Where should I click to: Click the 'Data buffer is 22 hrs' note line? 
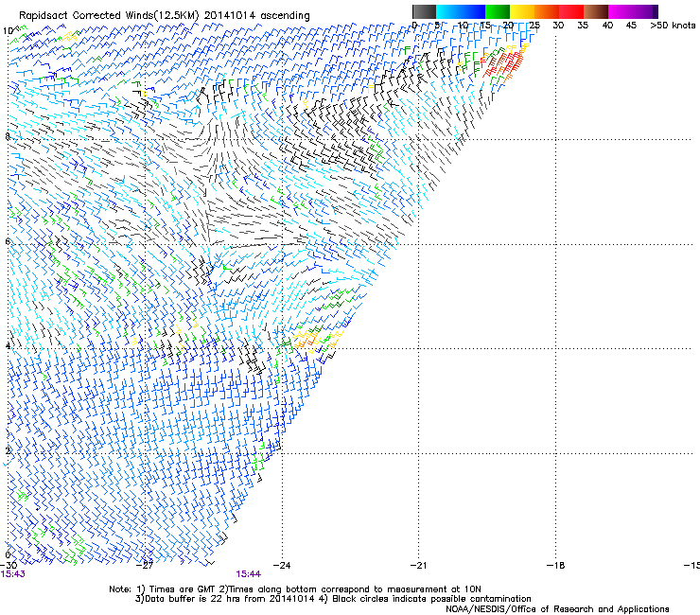click(x=333, y=599)
